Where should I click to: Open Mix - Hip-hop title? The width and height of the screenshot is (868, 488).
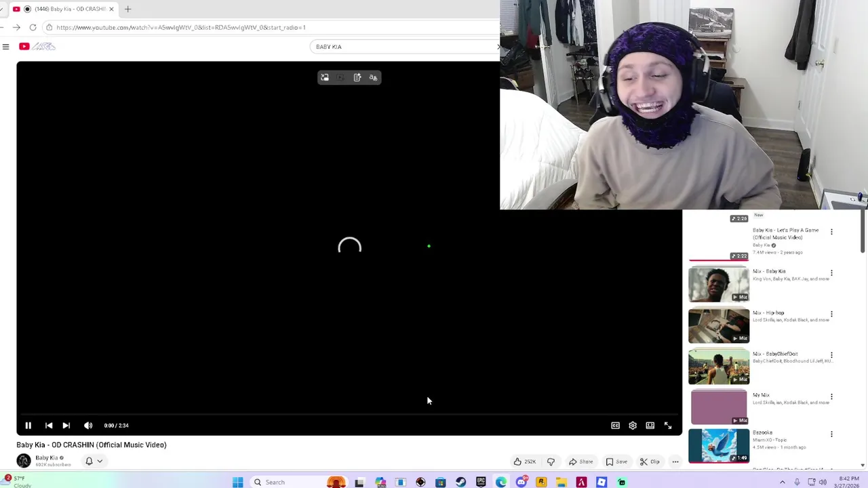768,313
